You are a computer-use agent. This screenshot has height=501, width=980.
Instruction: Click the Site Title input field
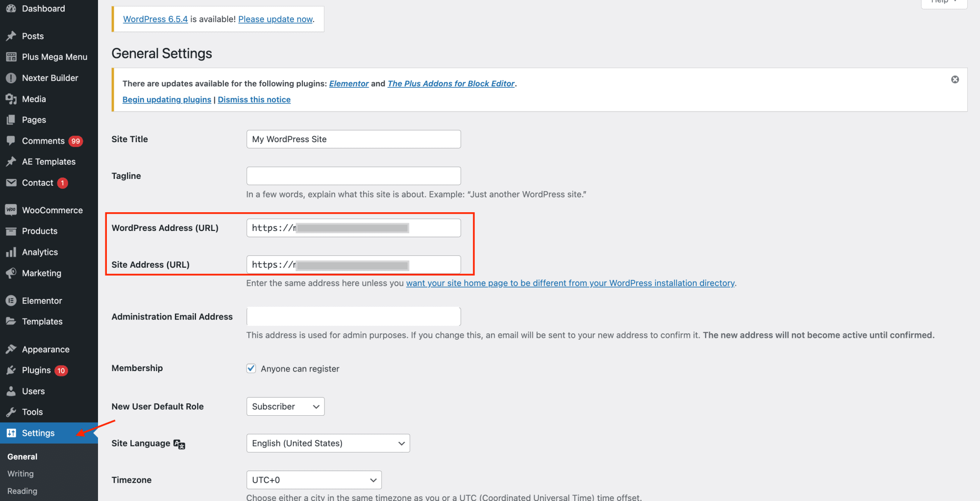(x=353, y=139)
